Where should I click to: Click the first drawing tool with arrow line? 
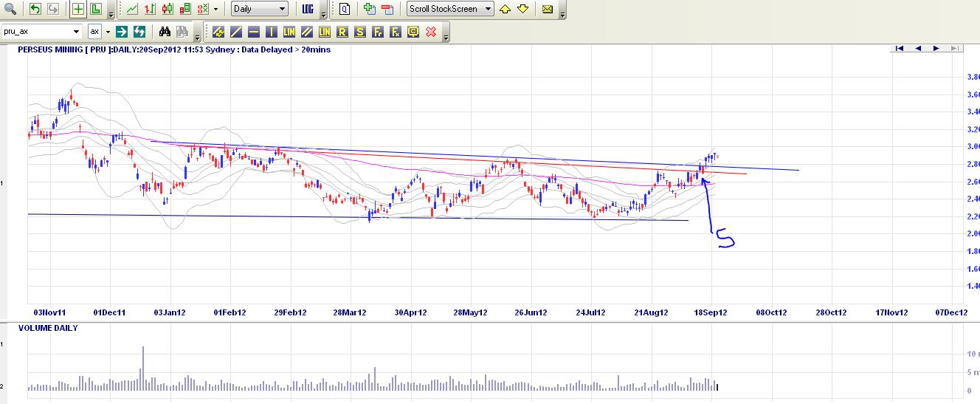[x=218, y=32]
